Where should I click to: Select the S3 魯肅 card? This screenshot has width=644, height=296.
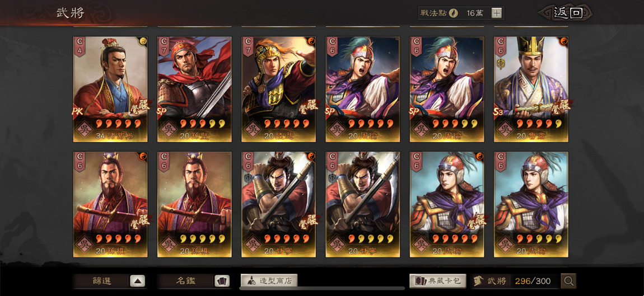coord(531,89)
